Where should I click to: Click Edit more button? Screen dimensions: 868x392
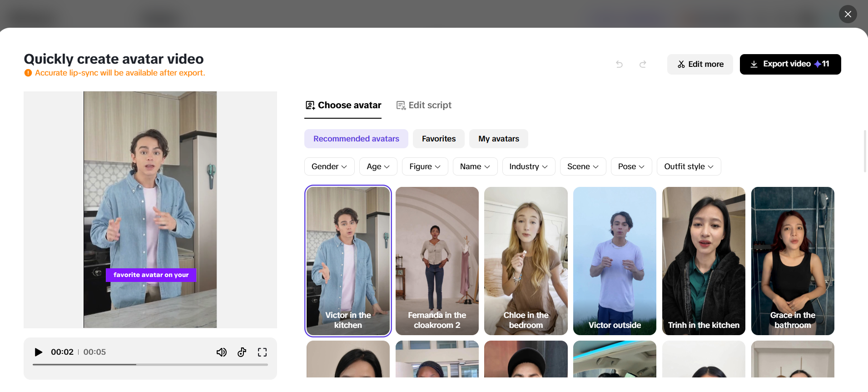[x=700, y=64]
